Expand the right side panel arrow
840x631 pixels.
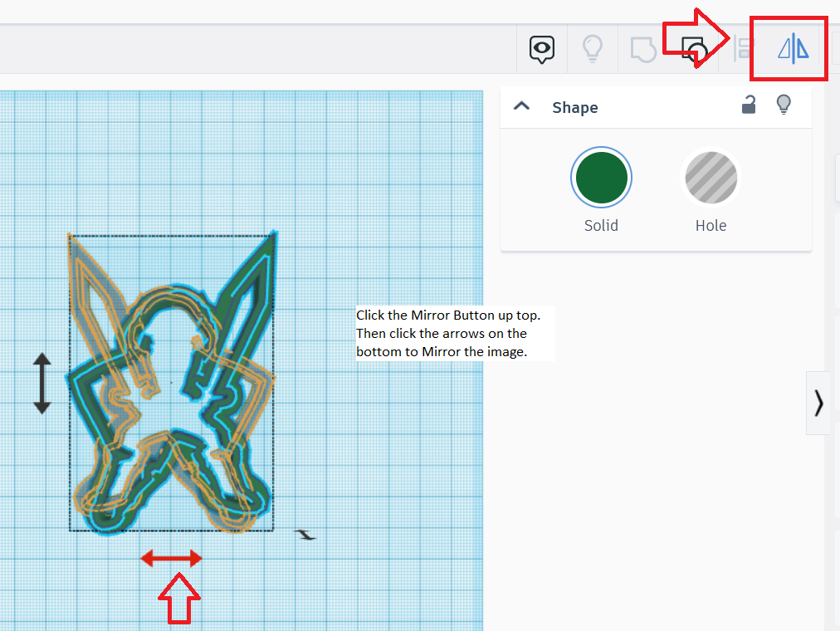tap(818, 403)
